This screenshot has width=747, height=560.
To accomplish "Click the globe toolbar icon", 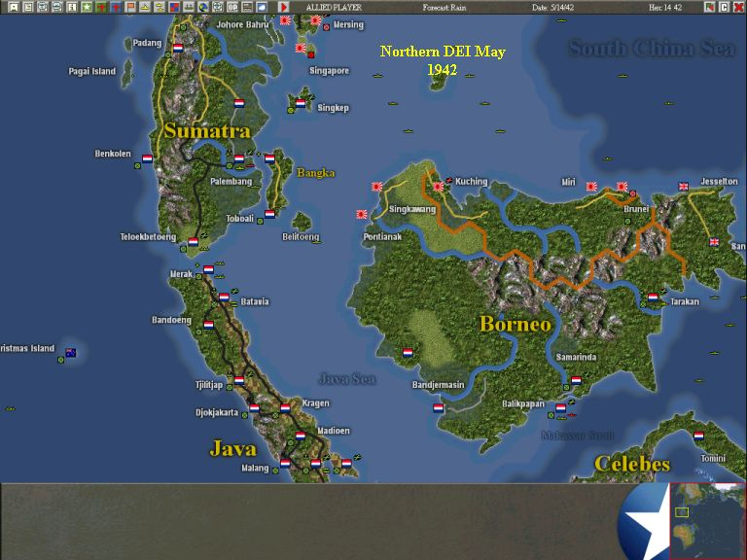I will pyautogui.click(x=203, y=7).
